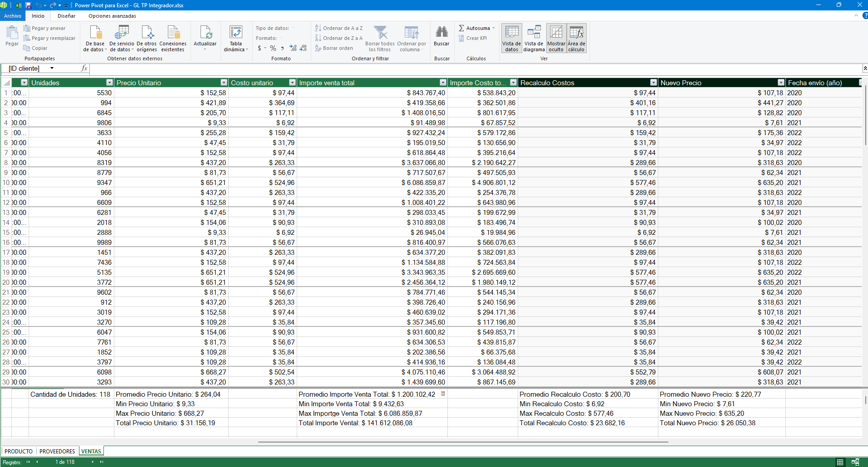This screenshot has width=868, height=467.
Task: Open Importe venta total filter dropdown
Action: pos(443,83)
